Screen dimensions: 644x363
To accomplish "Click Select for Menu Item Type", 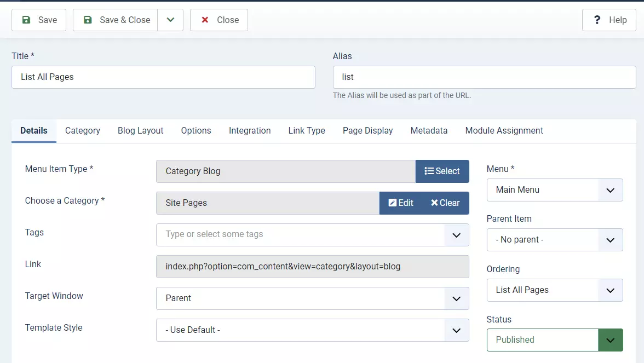I will (x=442, y=171).
